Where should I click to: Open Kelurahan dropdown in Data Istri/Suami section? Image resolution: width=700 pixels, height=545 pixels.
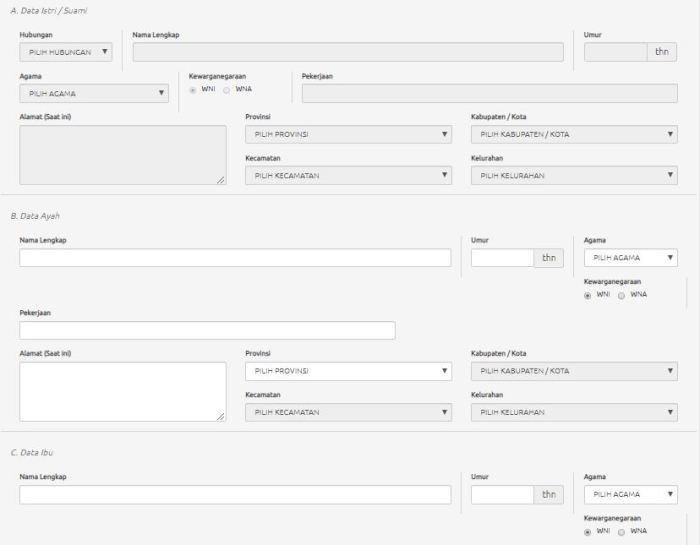573,175
